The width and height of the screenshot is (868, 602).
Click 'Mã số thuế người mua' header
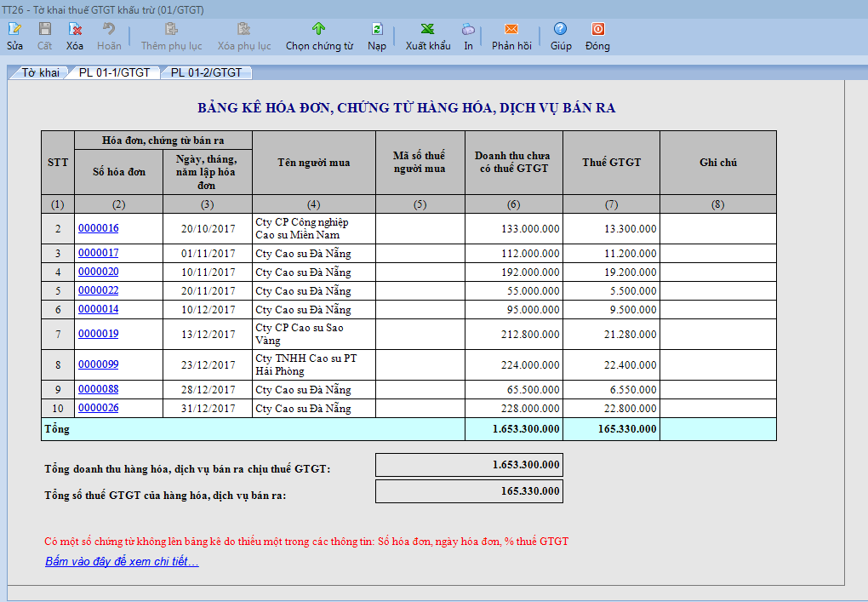click(x=420, y=163)
